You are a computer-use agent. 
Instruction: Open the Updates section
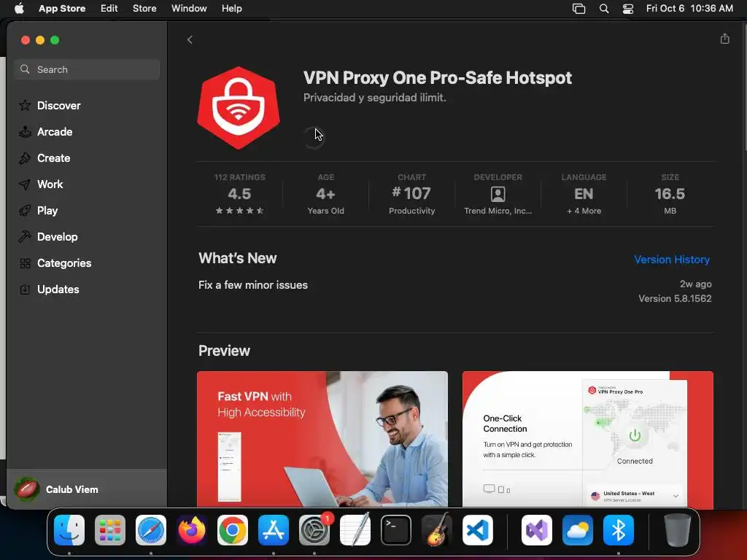[49, 289]
